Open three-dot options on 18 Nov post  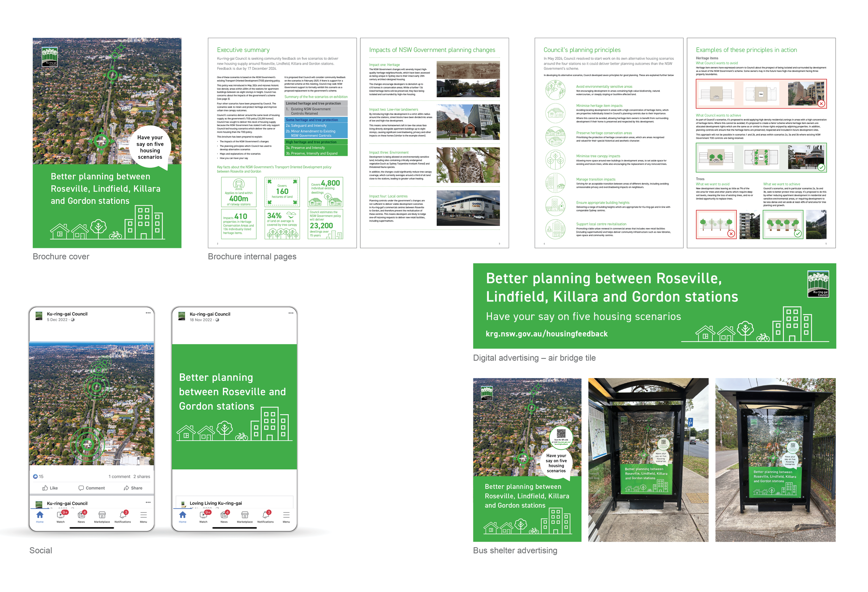coord(291,313)
